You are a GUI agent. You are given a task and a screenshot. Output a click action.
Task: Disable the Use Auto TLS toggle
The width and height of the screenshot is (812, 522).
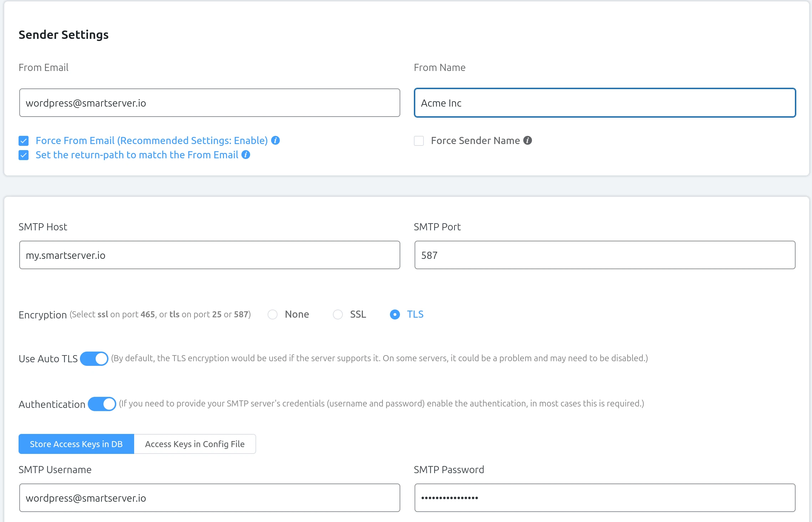click(94, 358)
